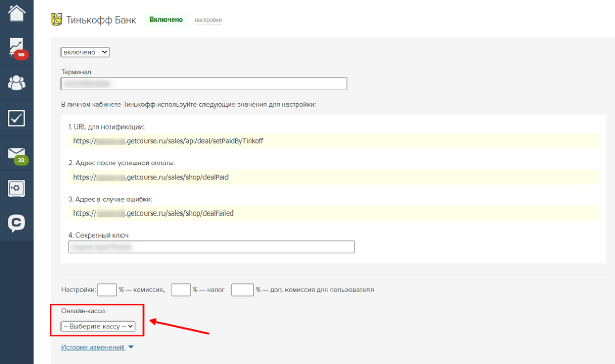Click the Тинькофф Банк logo icon
This screenshot has width=615, height=364.
(56, 20)
